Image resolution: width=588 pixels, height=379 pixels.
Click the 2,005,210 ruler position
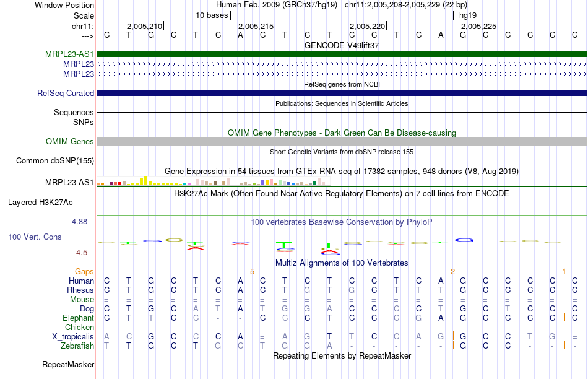tap(144, 26)
